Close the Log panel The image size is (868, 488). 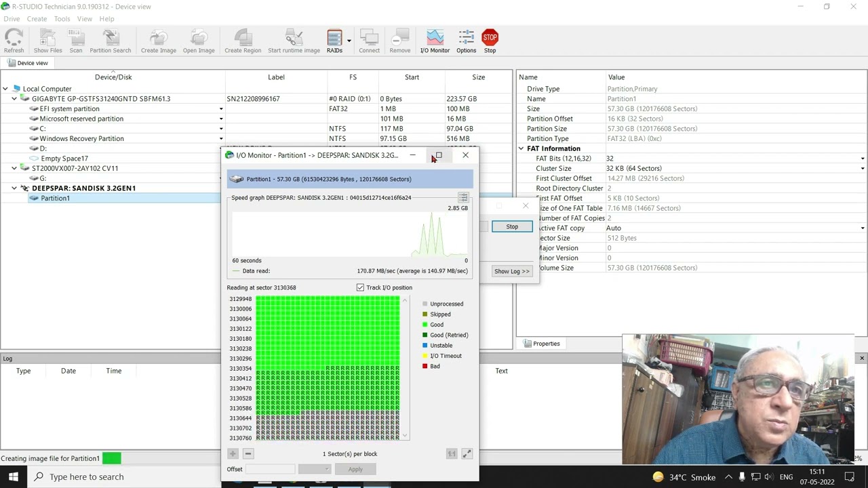point(862,358)
